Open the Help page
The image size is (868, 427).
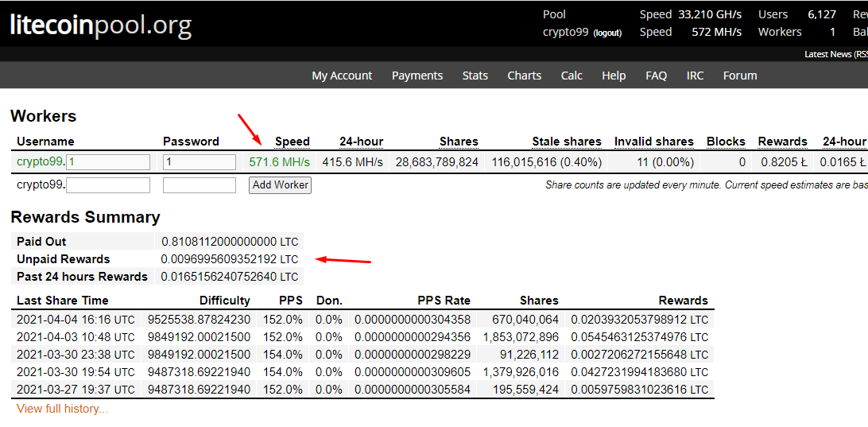click(x=614, y=76)
